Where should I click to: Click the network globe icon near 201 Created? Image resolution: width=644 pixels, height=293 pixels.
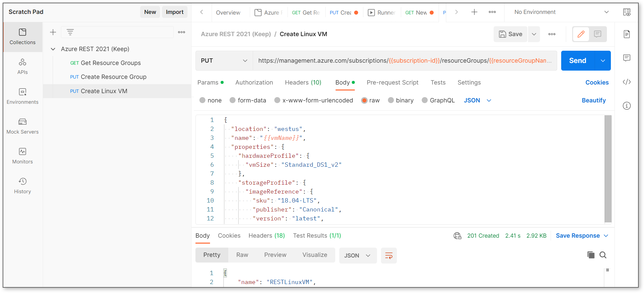[457, 236]
